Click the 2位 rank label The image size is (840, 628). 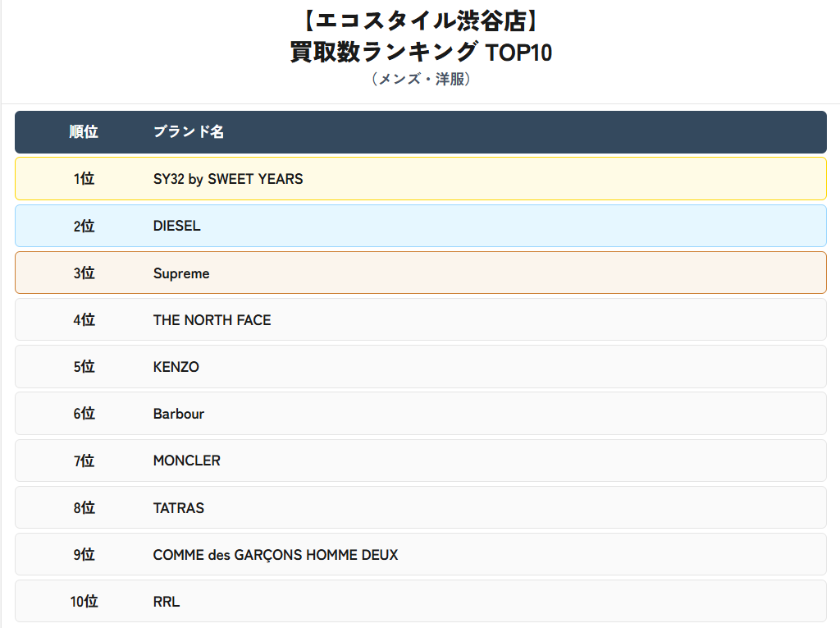[84, 227]
